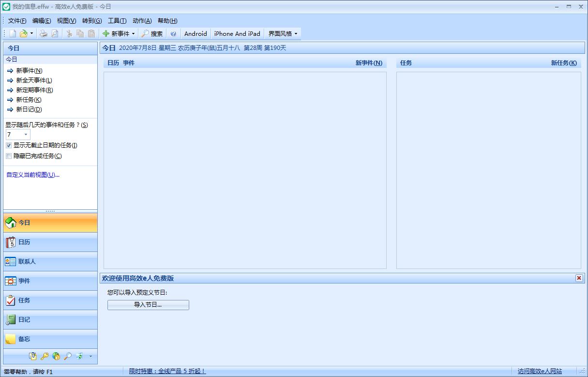Screen dimensions: 588x377
Task: Open the 联系人 panel icon
Action: 11,262
